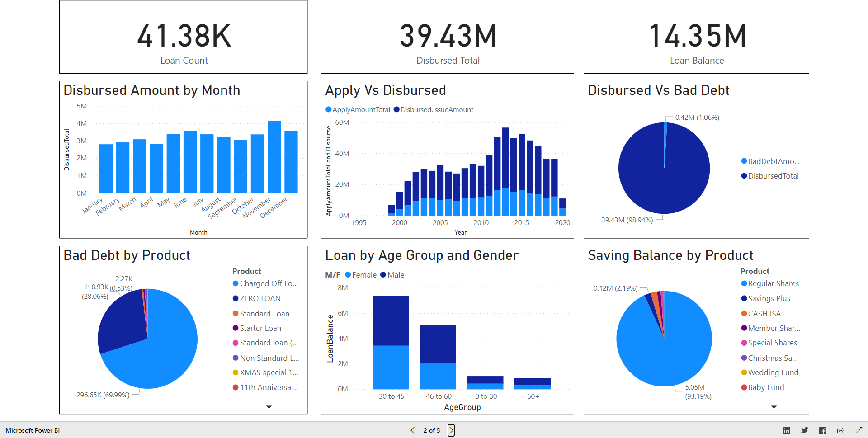Click the January bar in monthly chart

pyautogui.click(x=106, y=169)
